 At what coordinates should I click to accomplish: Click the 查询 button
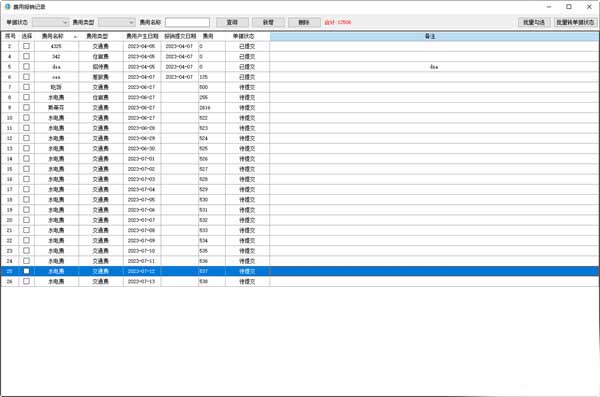coord(232,22)
